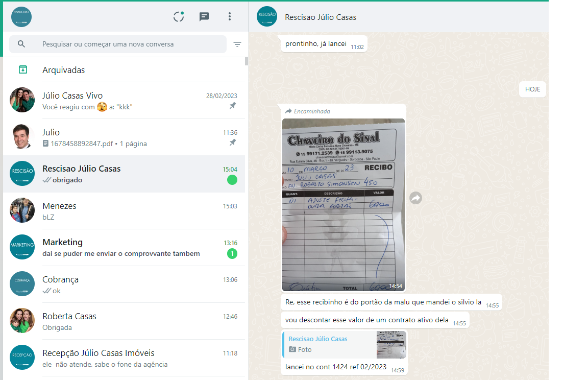The image size is (588, 380).
Task: Open Rescisao Júlio Casas group info header
Action: pyautogui.click(x=321, y=17)
